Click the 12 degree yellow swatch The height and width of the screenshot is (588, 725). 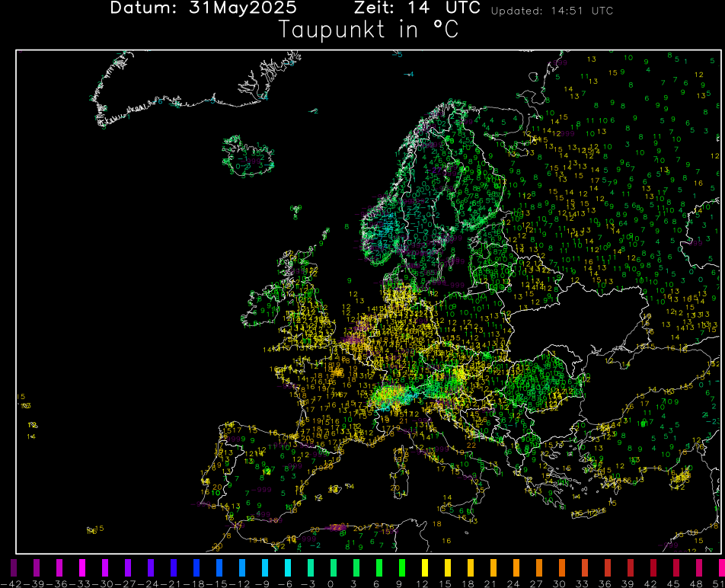pyautogui.click(x=425, y=567)
